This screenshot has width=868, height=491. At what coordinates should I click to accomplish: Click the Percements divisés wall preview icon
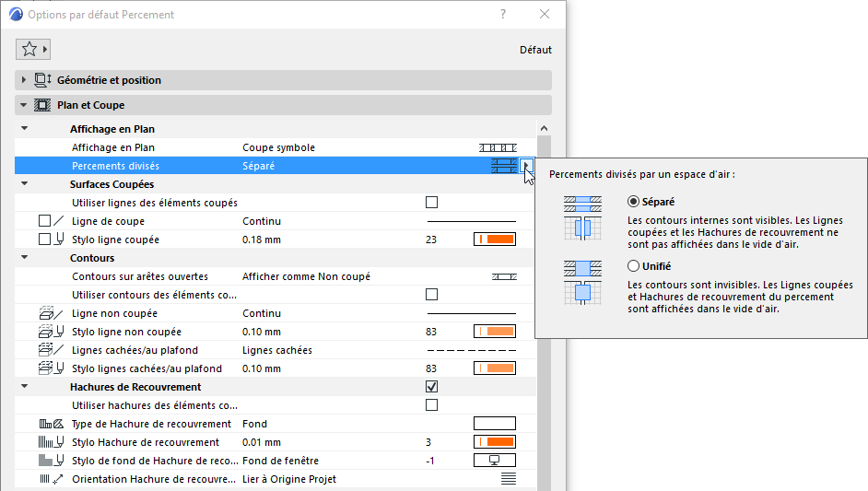[x=504, y=166]
